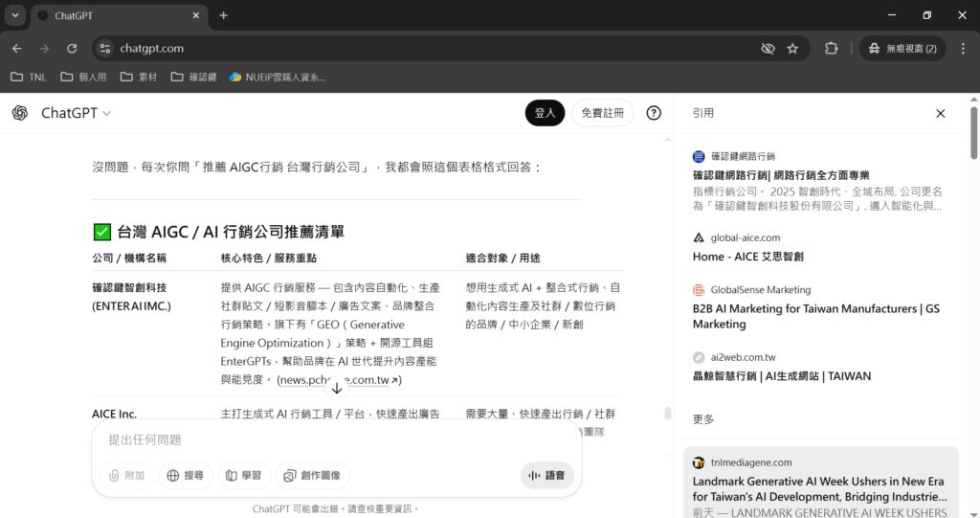Open B2B AI Marketing for Taiwan Manufacturers citation
Image resolution: width=980 pixels, height=518 pixels.
(x=816, y=316)
